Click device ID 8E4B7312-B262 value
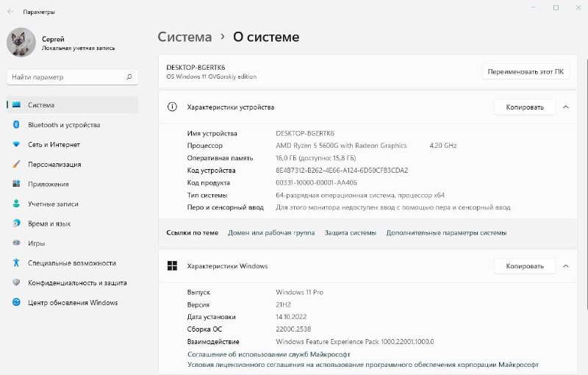This screenshot has height=375, width=588. point(342,171)
